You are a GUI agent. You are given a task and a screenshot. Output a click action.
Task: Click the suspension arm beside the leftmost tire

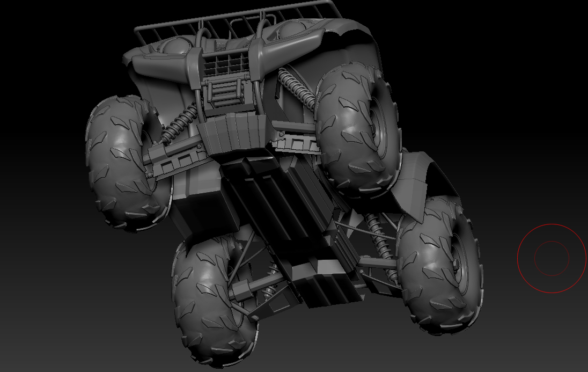tap(172, 161)
